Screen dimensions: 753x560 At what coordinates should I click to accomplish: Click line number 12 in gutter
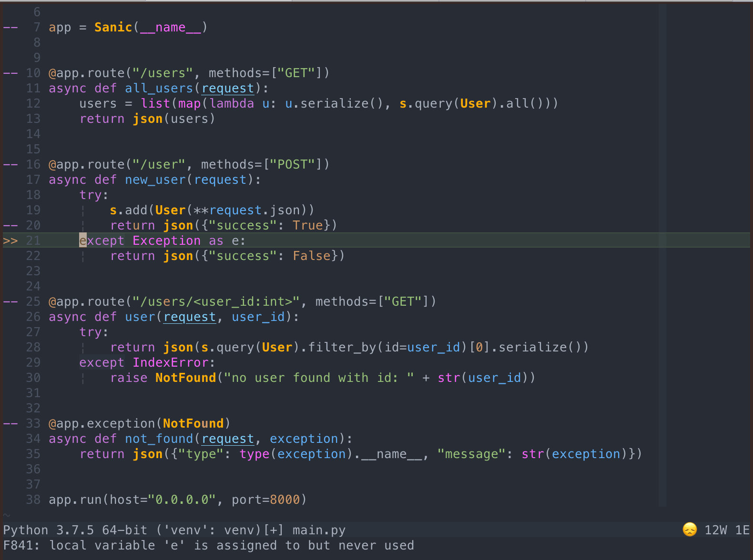coord(33,103)
